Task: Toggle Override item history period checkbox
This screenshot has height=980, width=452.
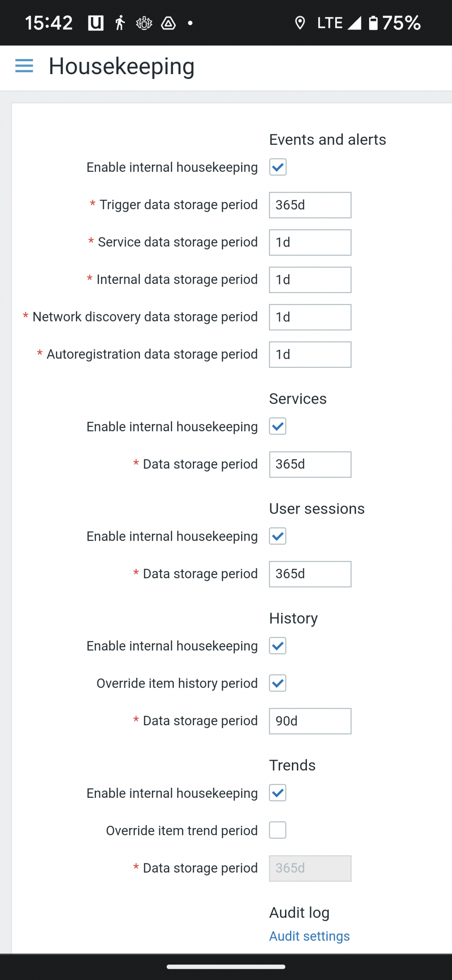Action: click(278, 683)
